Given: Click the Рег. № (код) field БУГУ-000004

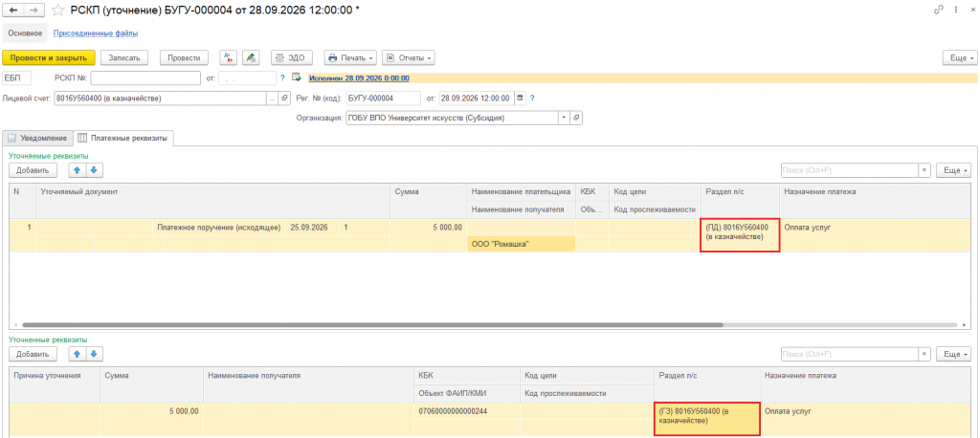Looking at the screenshot, I should coord(383,99).
